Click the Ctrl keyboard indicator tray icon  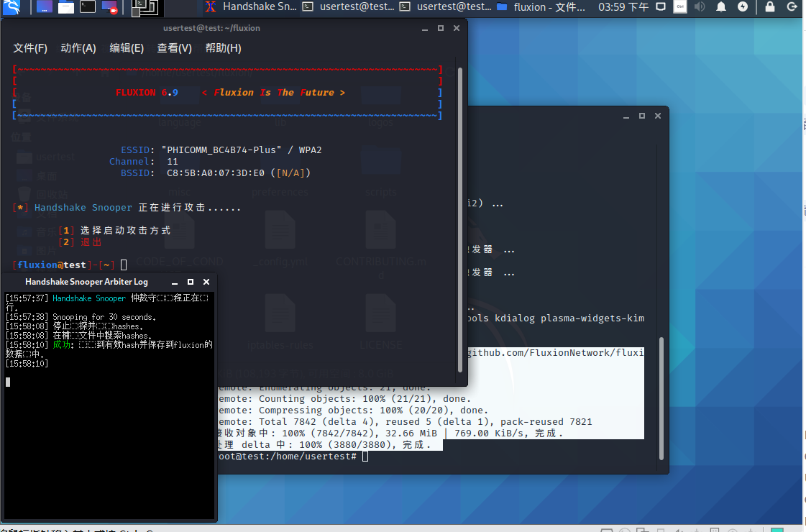point(680,6)
